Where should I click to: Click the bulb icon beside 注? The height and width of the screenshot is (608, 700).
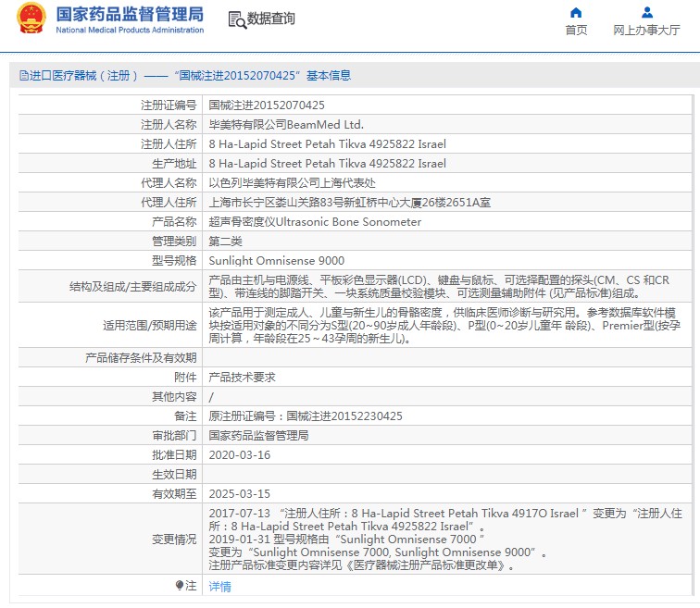pos(180,585)
